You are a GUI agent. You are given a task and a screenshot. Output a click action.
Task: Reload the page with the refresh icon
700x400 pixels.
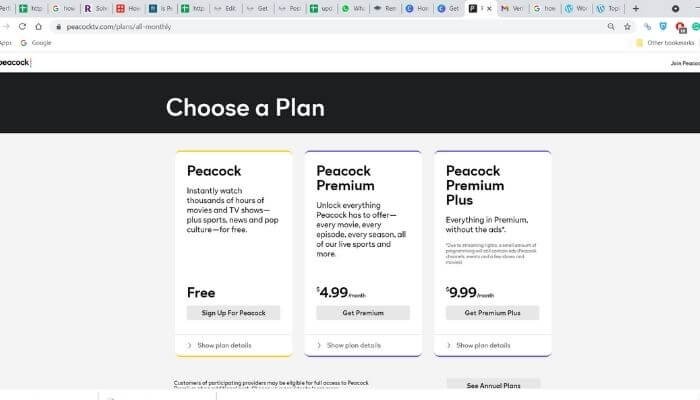[22, 27]
